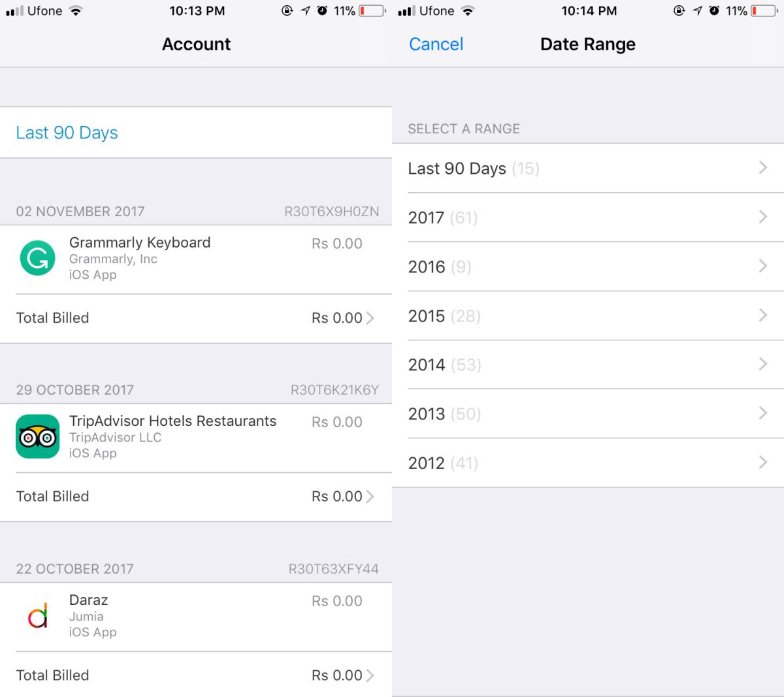Screen dimensions: 784x697
Task: Tap the Grammarly Keyboard app icon
Action: pos(38,258)
